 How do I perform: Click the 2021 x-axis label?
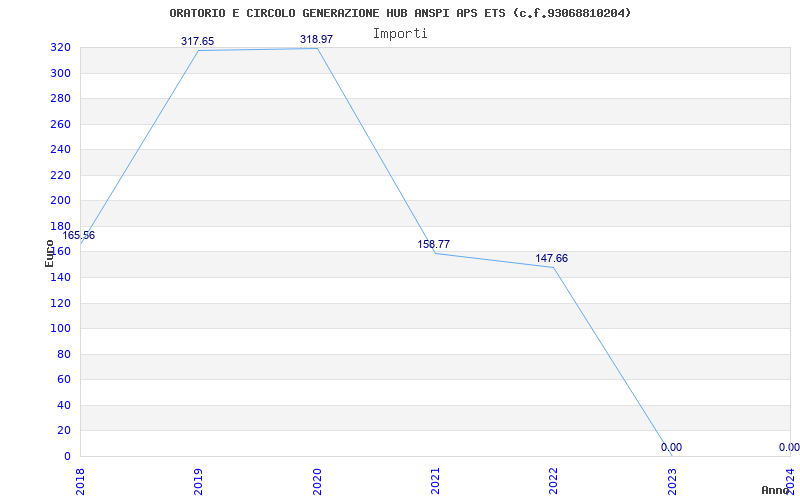click(x=435, y=480)
